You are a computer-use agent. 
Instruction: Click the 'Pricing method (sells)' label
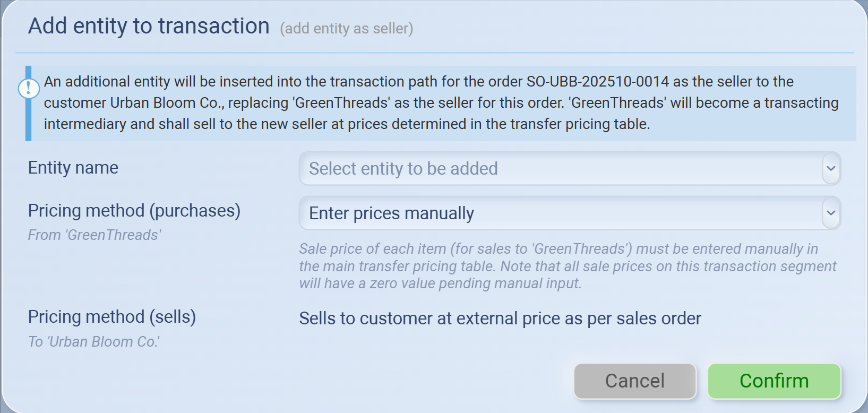point(112,317)
